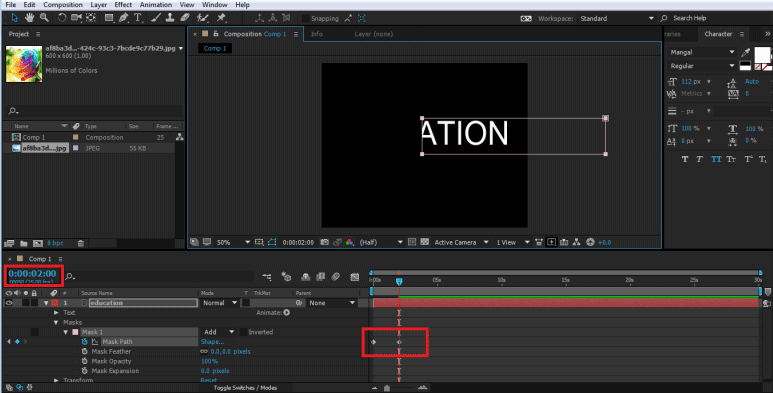Open show channel RGB color icon
This screenshot has height=393, width=773.
(x=350, y=242)
